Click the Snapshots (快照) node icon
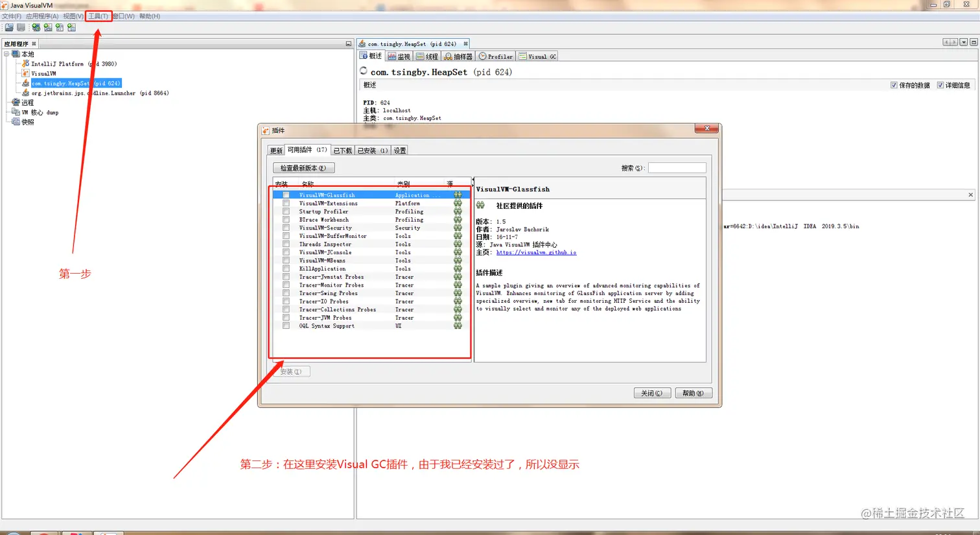The width and height of the screenshot is (980, 535). [x=16, y=122]
